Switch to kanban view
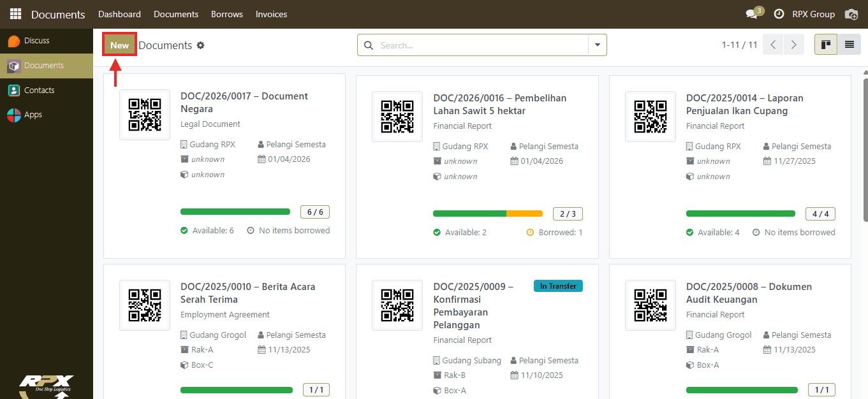The width and height of the screenshot is (868, 399). (x=826, y=45)
